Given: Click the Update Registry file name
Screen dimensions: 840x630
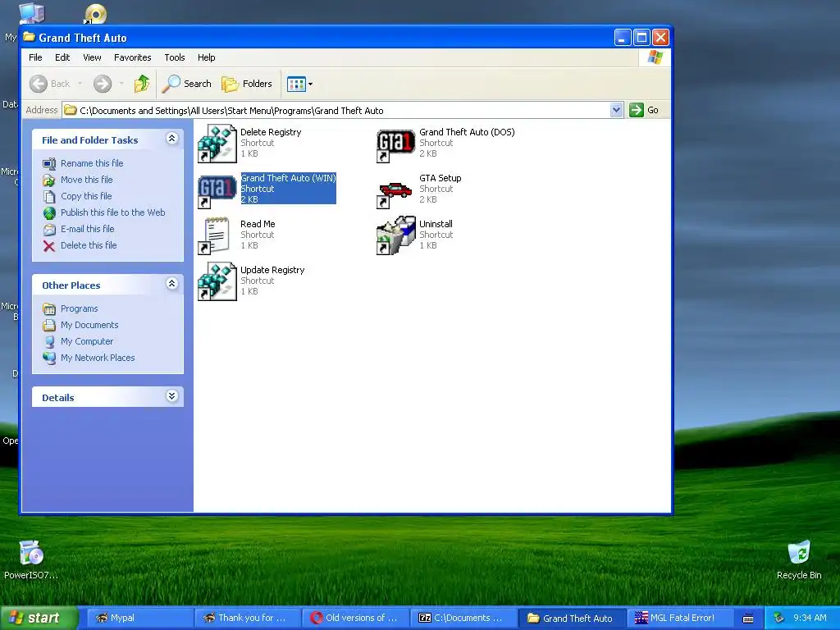Looking at the screenshot, I should click(x=272, y=270).
